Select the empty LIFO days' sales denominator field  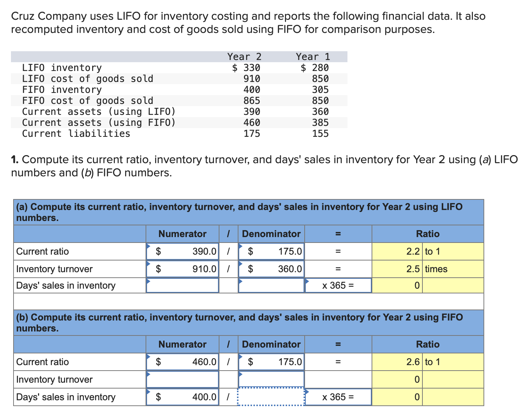[271, 285]
